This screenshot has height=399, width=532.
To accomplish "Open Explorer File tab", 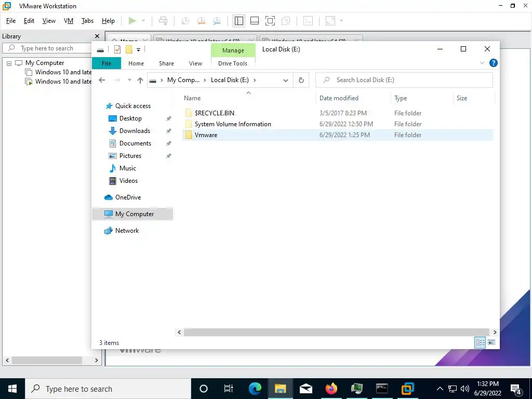I will (107, 63).
